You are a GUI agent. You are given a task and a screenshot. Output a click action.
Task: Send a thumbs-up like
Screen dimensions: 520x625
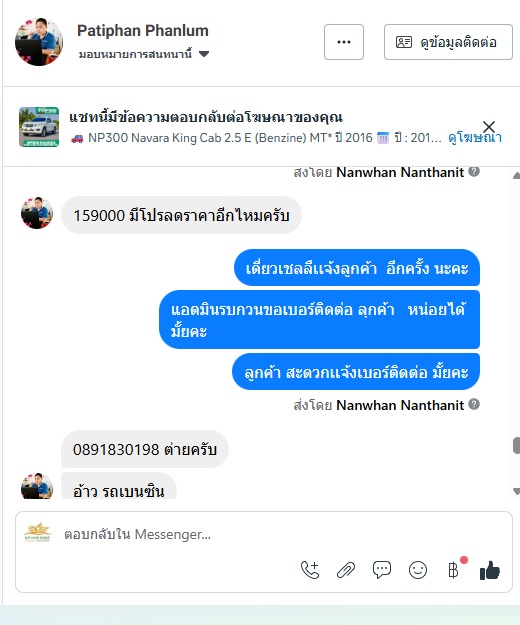click(490, 570)
